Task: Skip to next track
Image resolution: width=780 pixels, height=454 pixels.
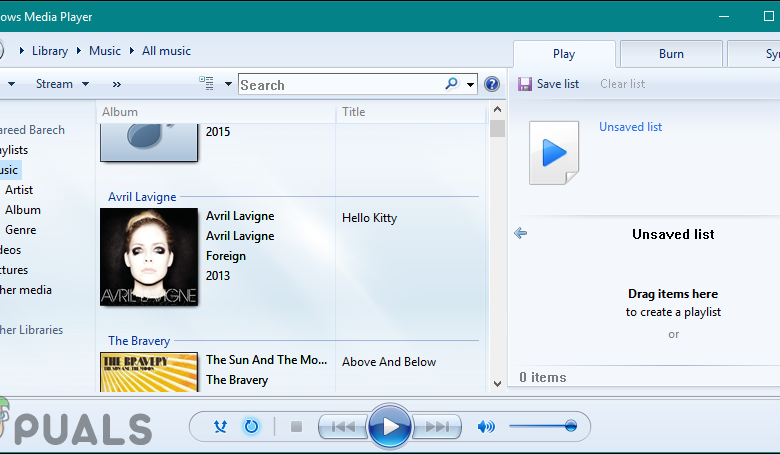Action: click(437, 427)
